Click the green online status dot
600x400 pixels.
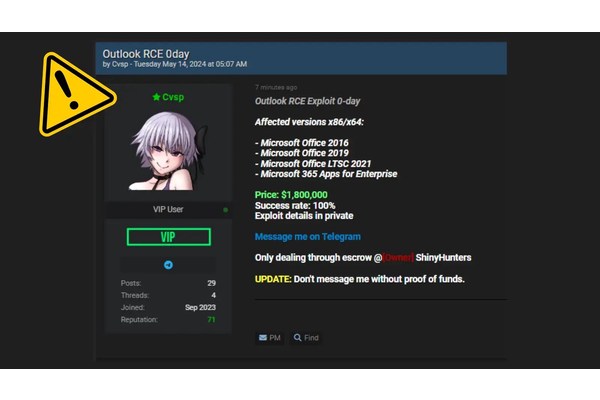tap(225, 210)
